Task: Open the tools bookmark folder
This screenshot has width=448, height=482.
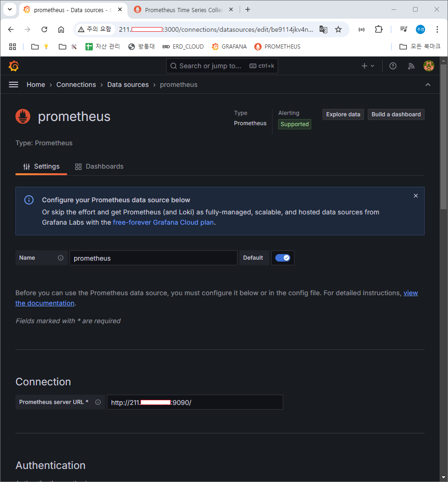Action: pyautogui.click(x=68, y=46)
